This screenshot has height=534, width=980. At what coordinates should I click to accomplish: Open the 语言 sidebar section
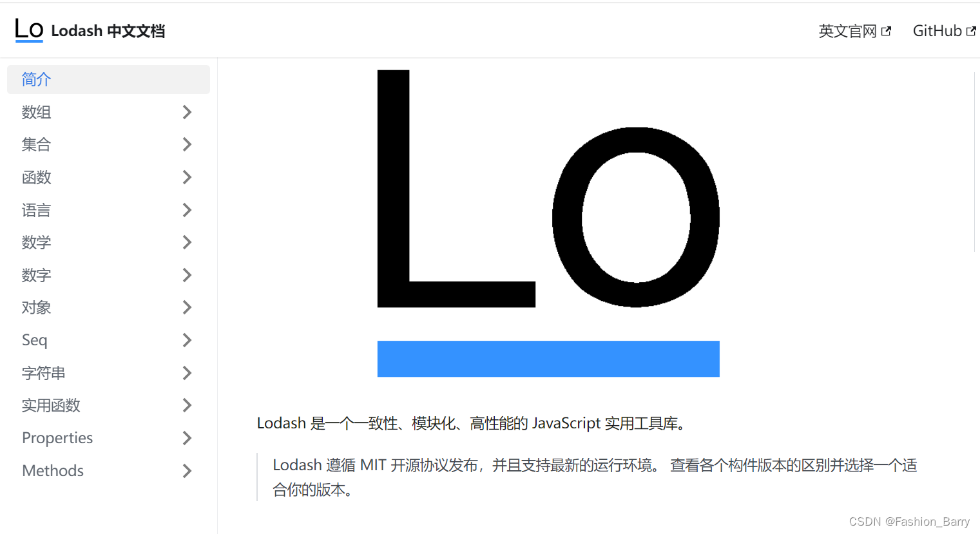[x=108, y=210]
